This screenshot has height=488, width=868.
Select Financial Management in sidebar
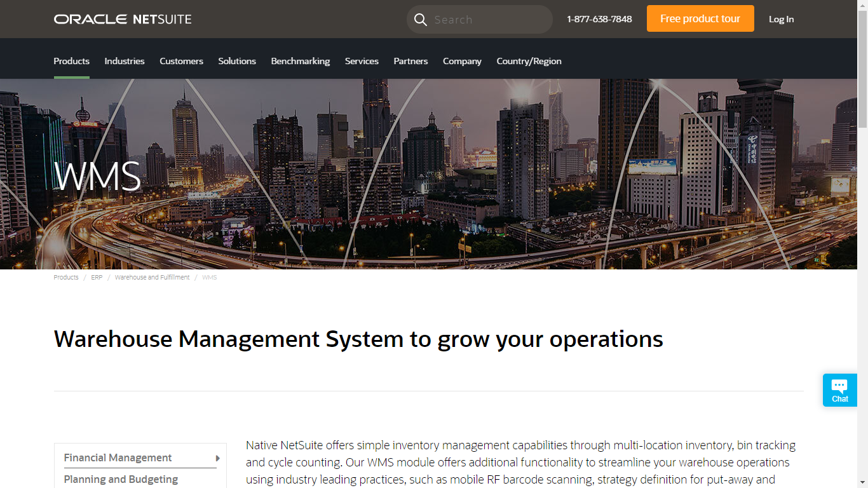(x=118, y=457)
